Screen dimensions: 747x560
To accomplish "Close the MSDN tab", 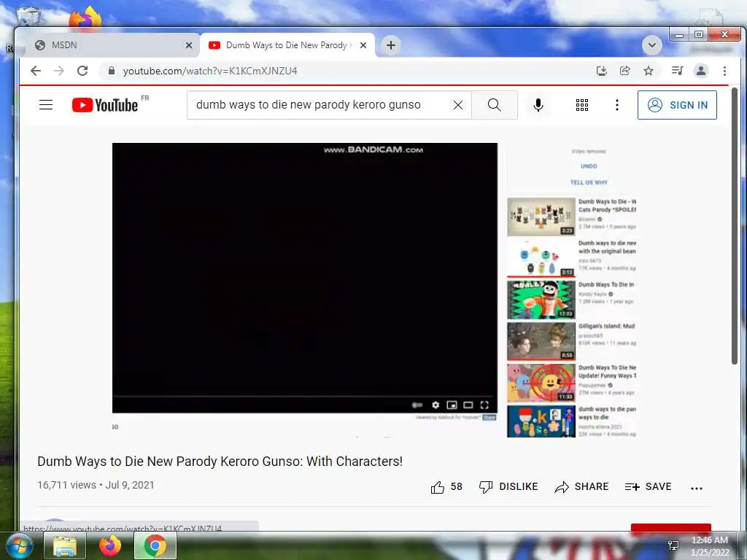I will pyautogui.click(x=189, y=45).
